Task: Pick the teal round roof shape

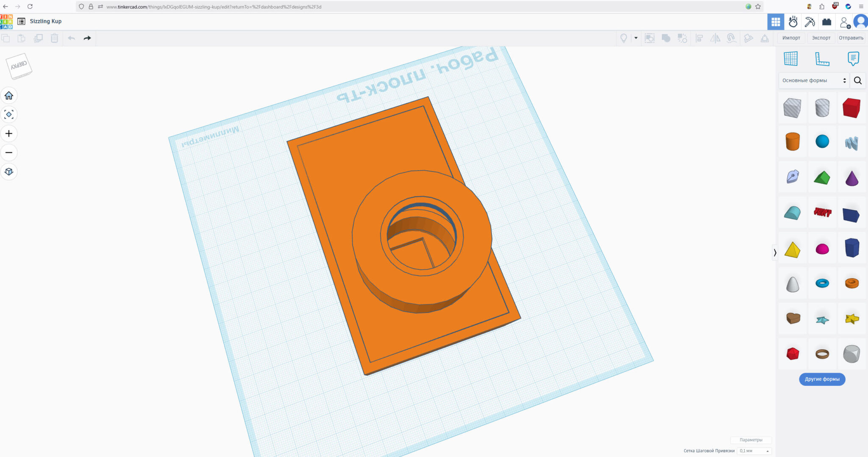Action: pyautogui.click(x=792, y=213)
